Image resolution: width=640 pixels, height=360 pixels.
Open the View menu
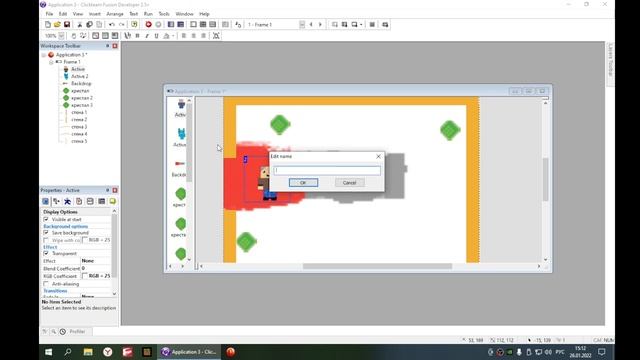pos(78,14)
